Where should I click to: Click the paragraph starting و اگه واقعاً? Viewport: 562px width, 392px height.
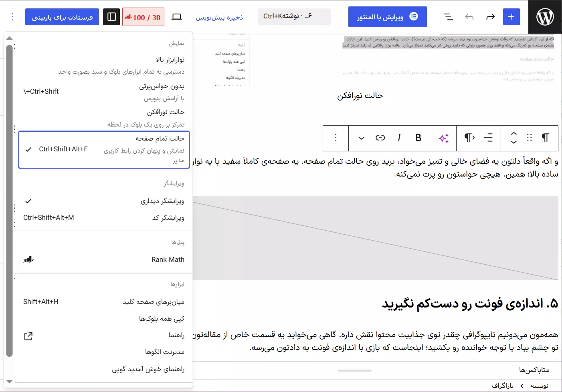(376, 167)
